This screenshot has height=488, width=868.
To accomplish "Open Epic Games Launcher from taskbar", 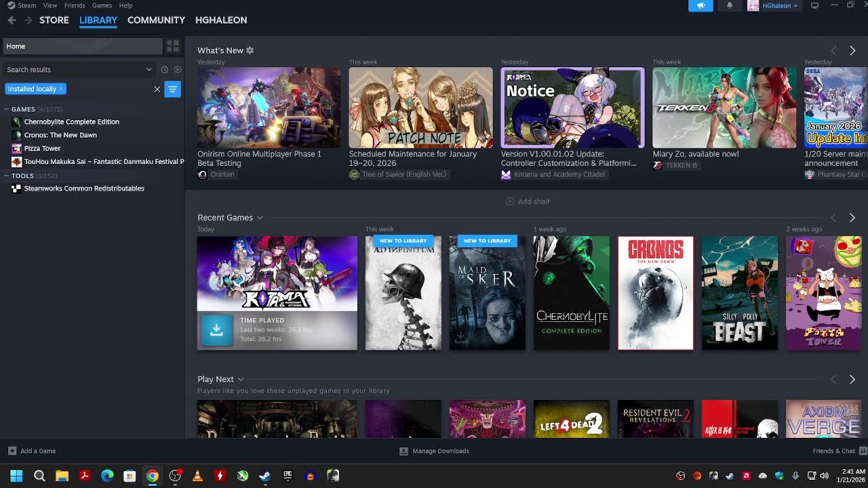I will (288, 476).
